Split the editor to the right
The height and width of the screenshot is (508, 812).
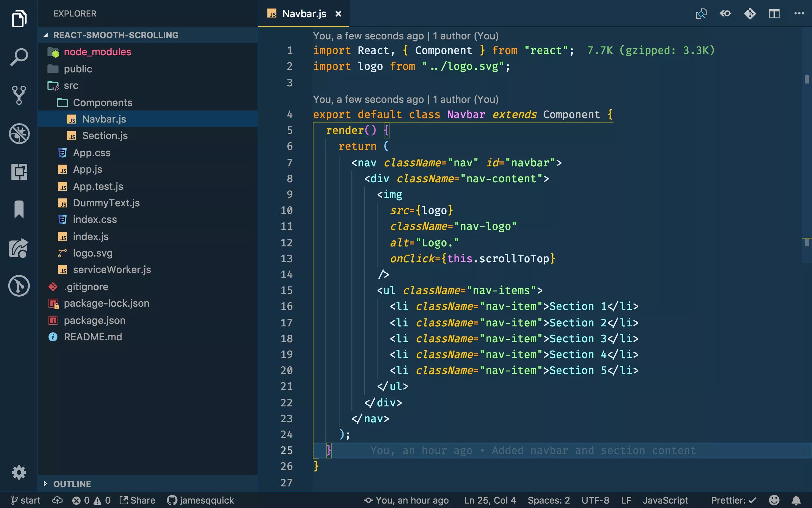tap(774, 14)
